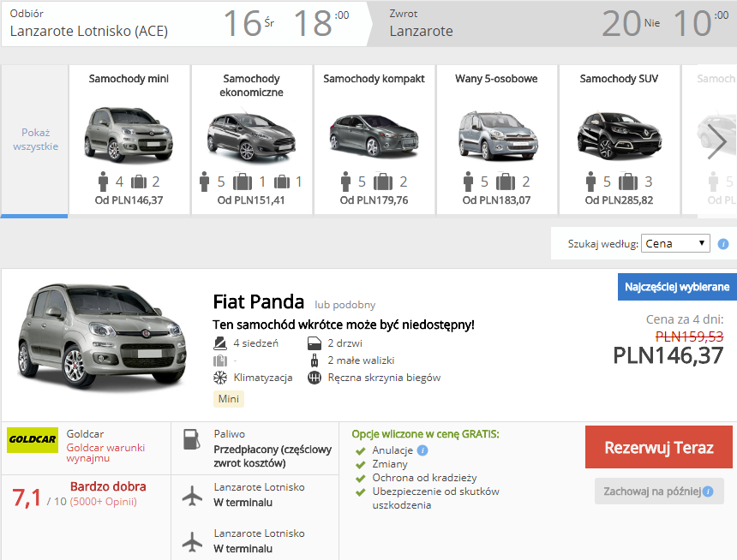Open the Samochody mini category
Viewport: 737px width, 560px height.
pos(129,140)
